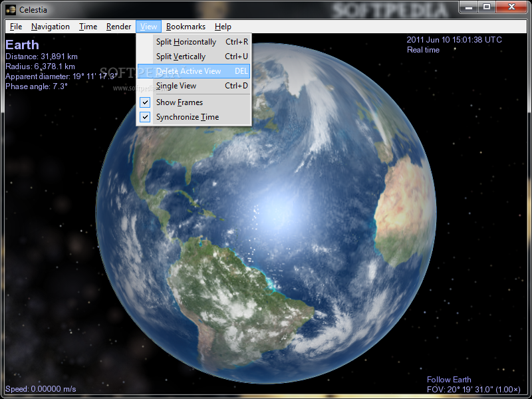532x399 pixels.
Task: Open the File menu
Action: point(16,27)
